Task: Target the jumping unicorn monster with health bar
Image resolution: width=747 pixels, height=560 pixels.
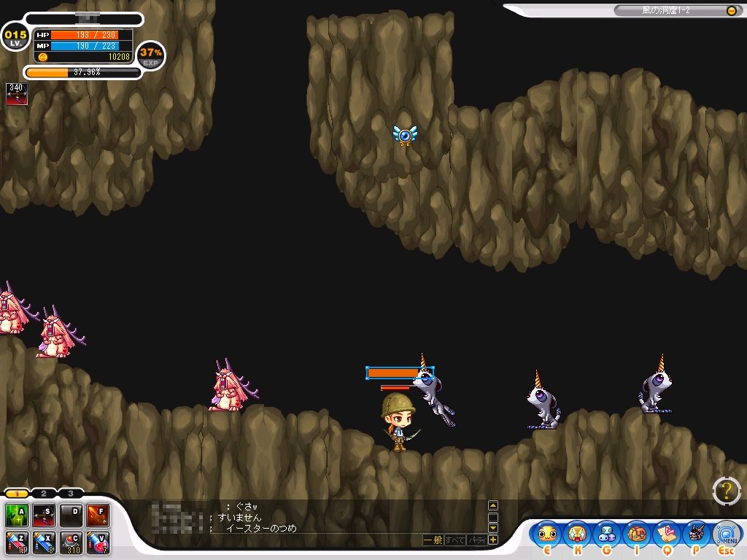Action: [x=433, y=392]
